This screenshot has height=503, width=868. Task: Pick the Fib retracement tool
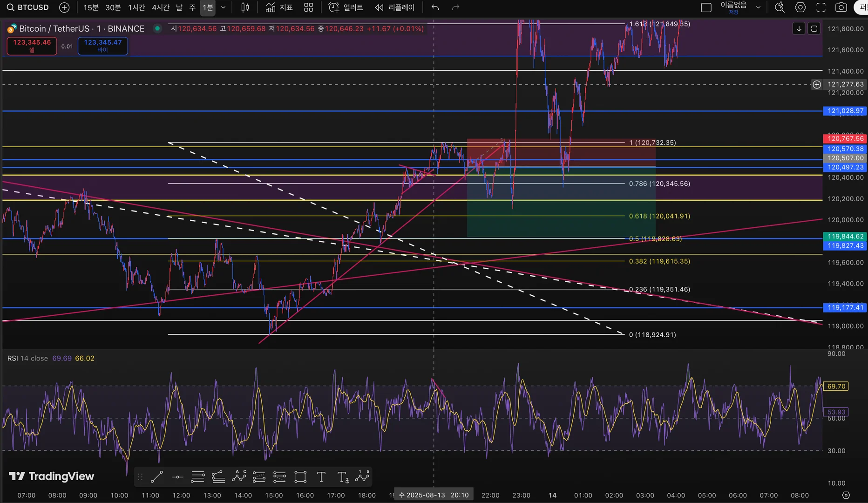point(198,477)
